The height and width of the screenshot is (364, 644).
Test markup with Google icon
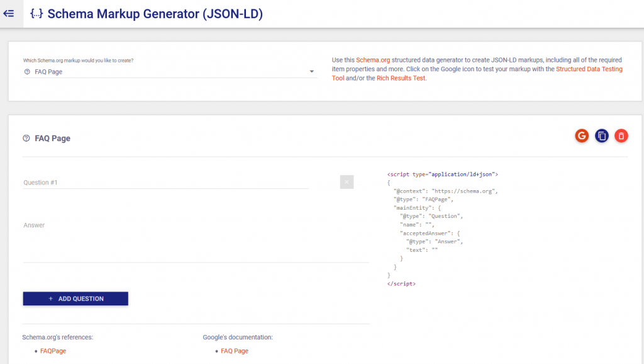pyautogui.click(x=582, y=136)
